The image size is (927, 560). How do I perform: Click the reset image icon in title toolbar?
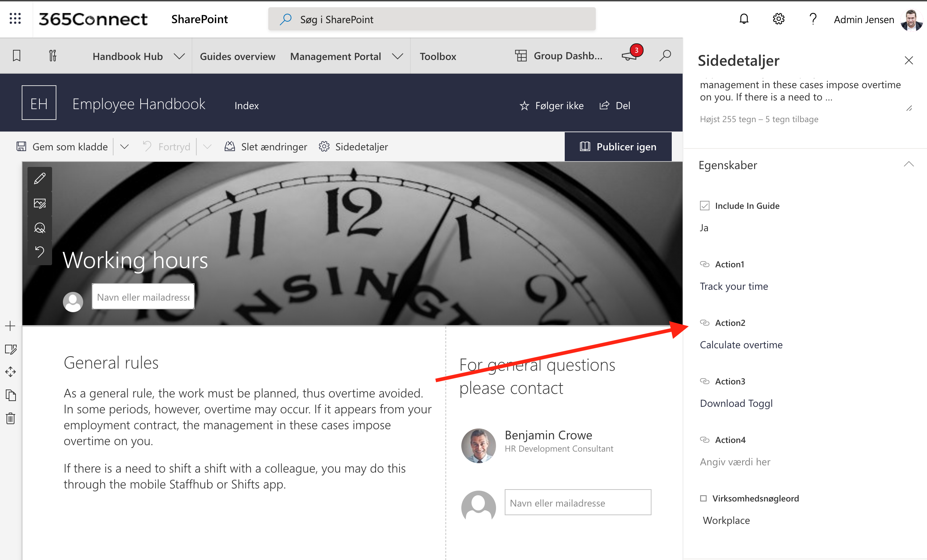40,252
